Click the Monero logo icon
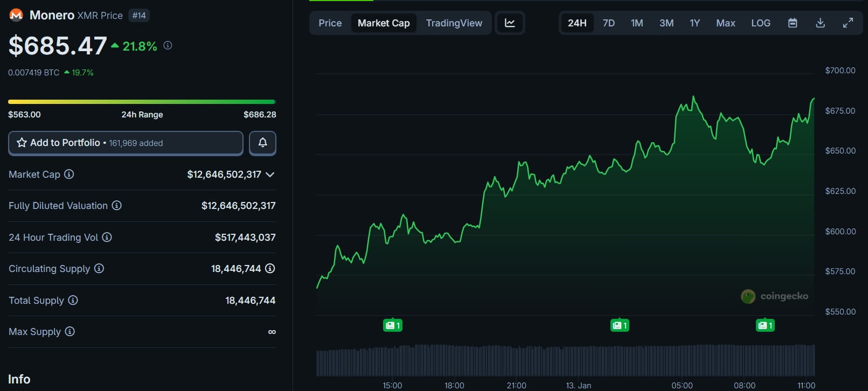 (16, 15)
